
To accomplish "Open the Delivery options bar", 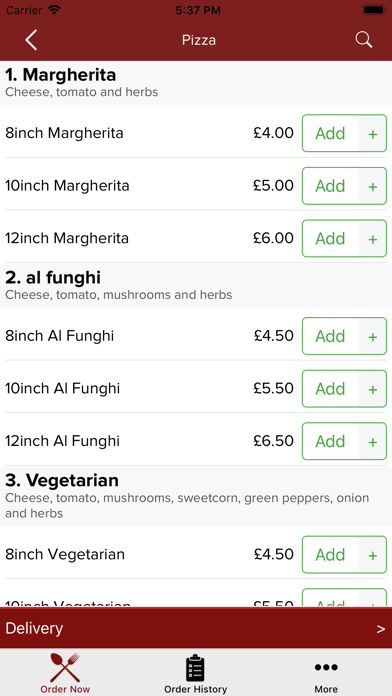I will [196, 628].
